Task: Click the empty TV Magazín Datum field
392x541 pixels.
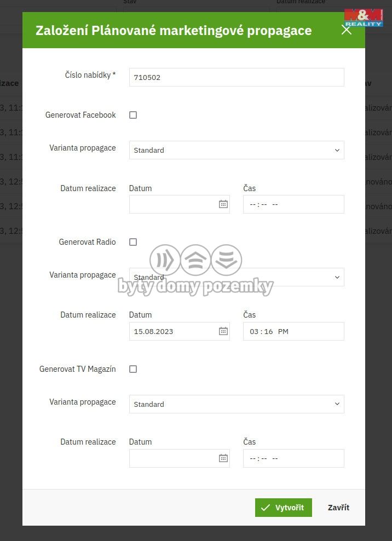Action: (x=180, y=458)
